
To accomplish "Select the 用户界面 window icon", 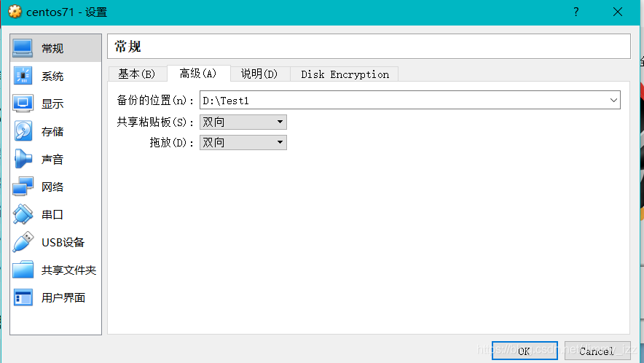I will [23, 297].
